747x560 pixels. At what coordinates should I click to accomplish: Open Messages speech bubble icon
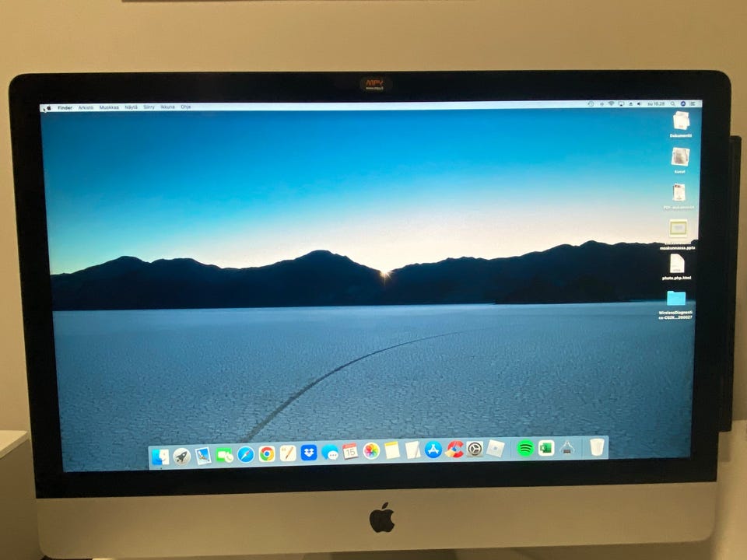330,452
